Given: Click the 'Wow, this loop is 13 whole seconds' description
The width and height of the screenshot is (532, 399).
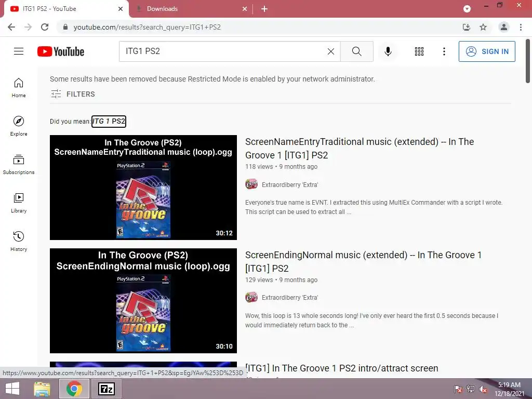Looking at the screenshot, I should point(372,320).
